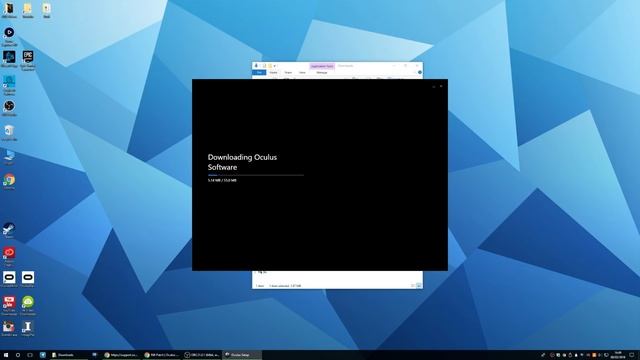640x360 pixels.
Task: Open Cortana search circle on the taskbar
Action: click(x=18, y=355)
